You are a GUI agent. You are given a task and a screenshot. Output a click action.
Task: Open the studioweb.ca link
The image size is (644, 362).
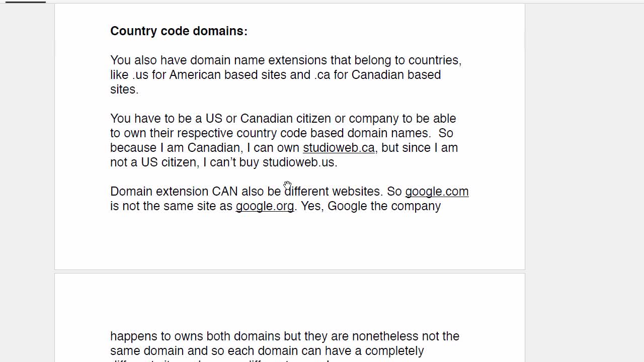pyautogui.click(x=339, y=148)
